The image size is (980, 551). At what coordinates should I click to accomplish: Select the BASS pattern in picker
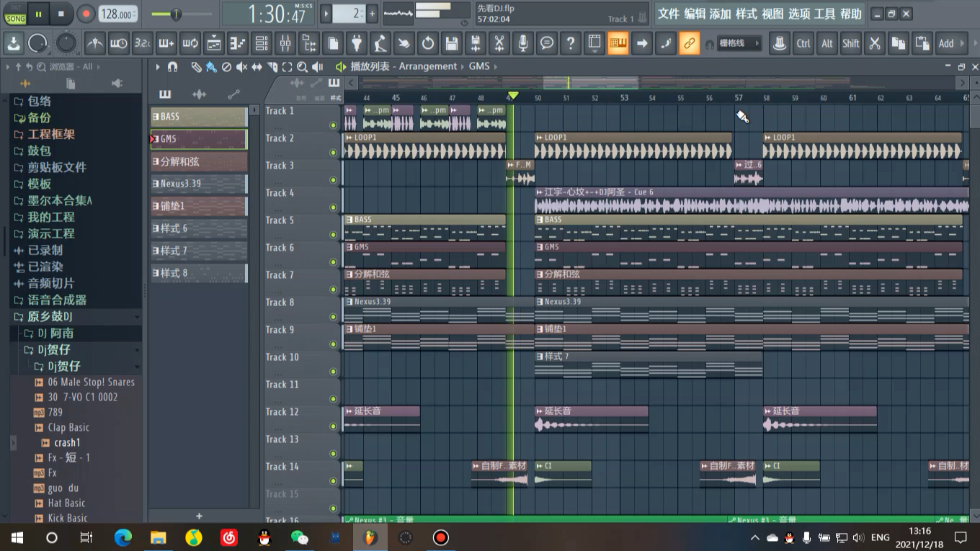click(x=199, y=117)
